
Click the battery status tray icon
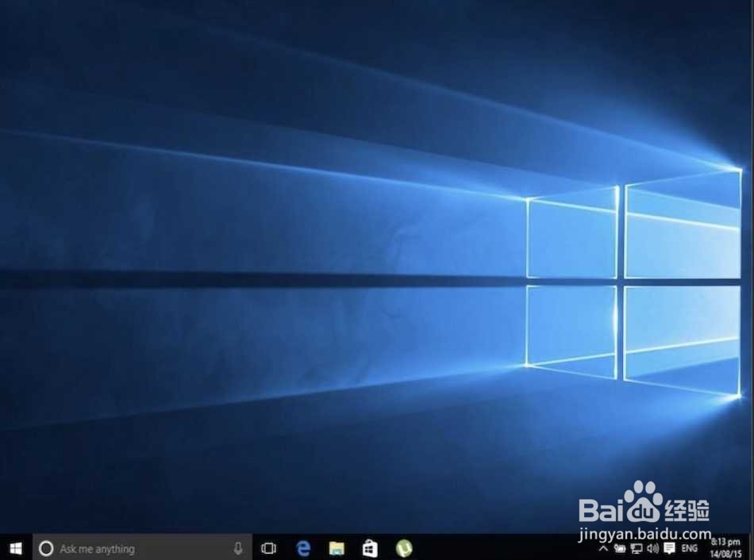click(620, 548)
